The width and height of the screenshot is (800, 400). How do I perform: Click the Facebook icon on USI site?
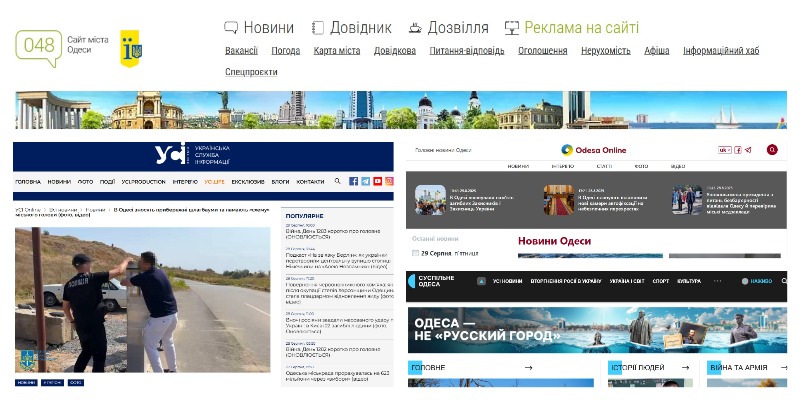coord(353,181)
